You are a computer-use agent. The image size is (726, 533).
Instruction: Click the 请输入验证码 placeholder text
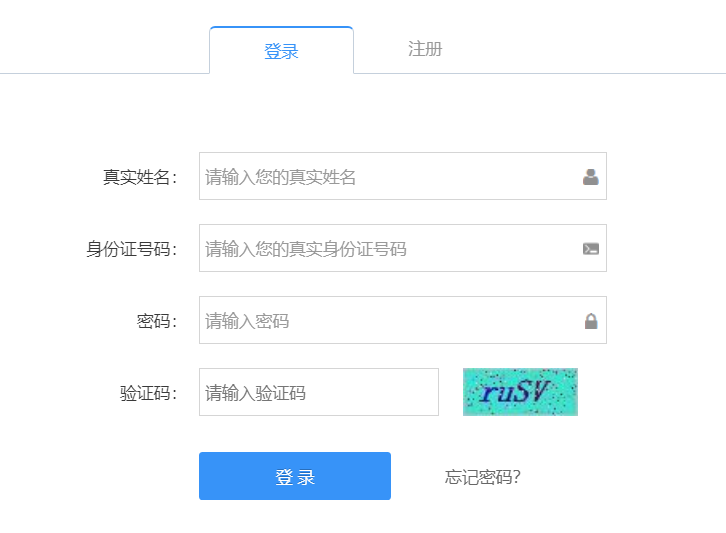click(255, 394)
